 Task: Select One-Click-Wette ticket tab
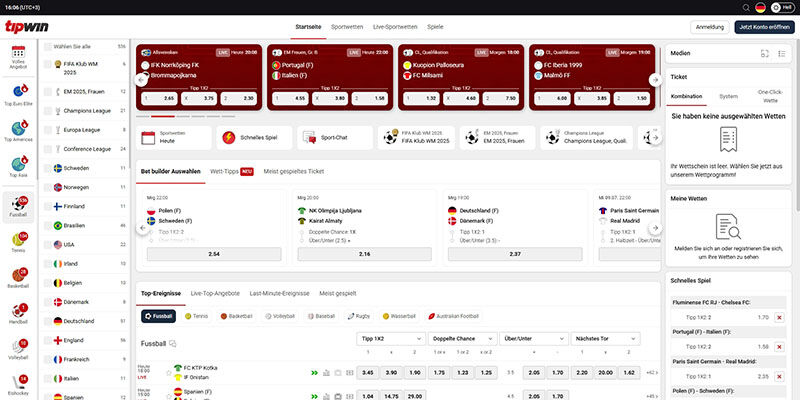[771, 96]
